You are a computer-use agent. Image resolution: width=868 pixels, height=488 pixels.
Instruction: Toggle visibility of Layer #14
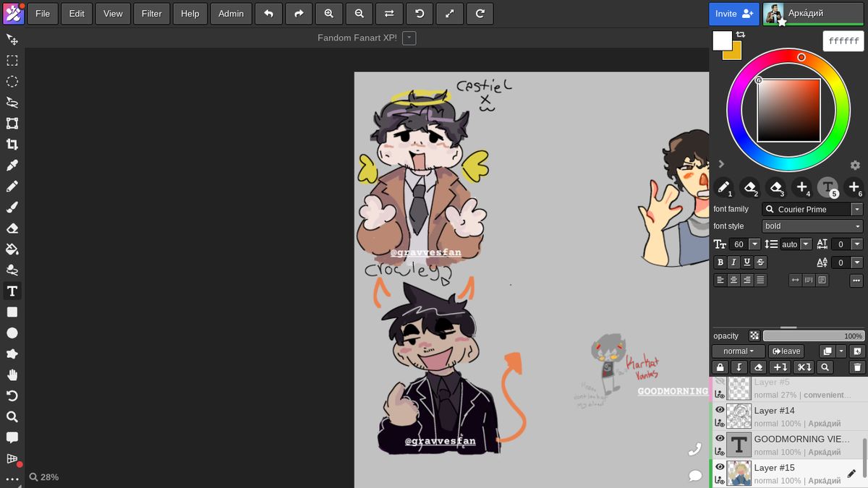click(x=720, y=410)
